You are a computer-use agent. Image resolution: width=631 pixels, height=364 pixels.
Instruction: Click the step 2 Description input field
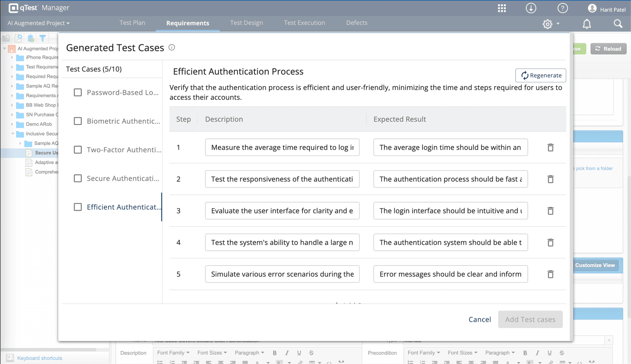pos(282,179)
